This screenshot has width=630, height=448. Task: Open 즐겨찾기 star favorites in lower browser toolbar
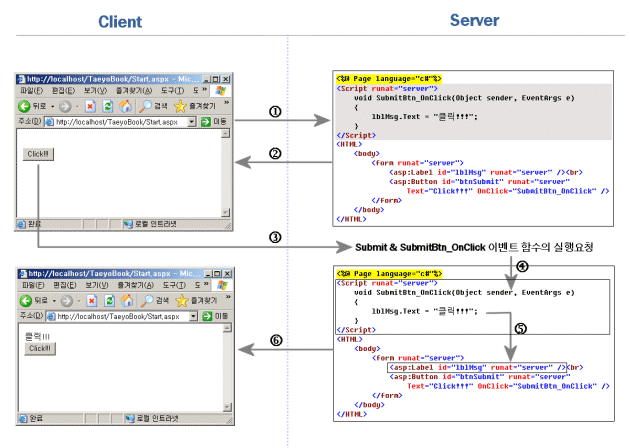click(196, 301)
